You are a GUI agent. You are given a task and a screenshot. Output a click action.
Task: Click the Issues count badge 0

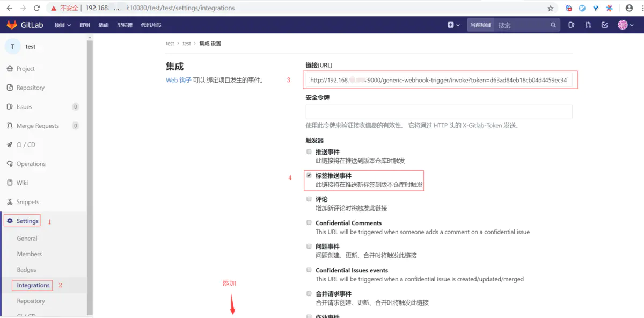point(76,107)
